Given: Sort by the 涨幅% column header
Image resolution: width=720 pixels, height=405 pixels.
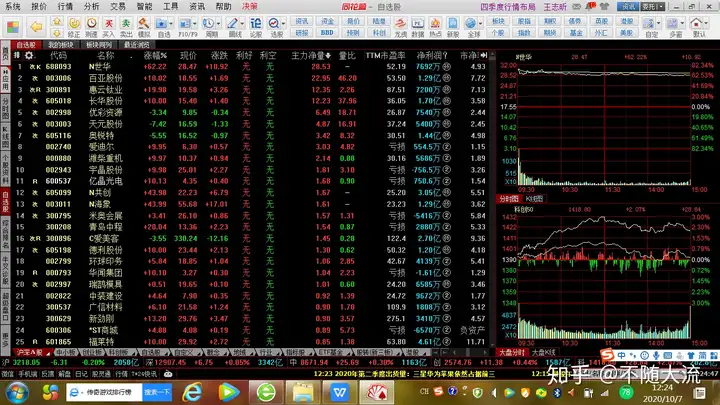Looking at the screenshot, I should (x=155, y=56).
